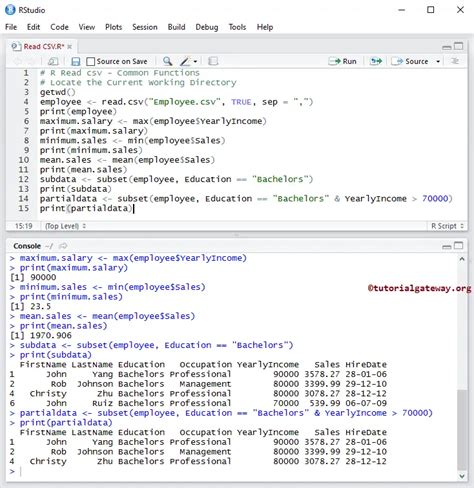Viewport: 474px width, 488px height.
Task: Open the View menu
Action: pos(87,27)
